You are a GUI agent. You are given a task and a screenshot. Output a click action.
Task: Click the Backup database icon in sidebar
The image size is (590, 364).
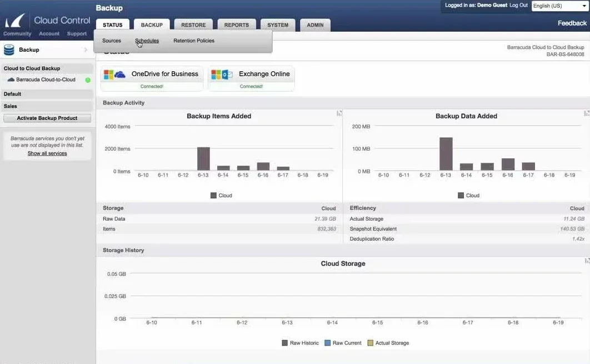click(9, 49)
